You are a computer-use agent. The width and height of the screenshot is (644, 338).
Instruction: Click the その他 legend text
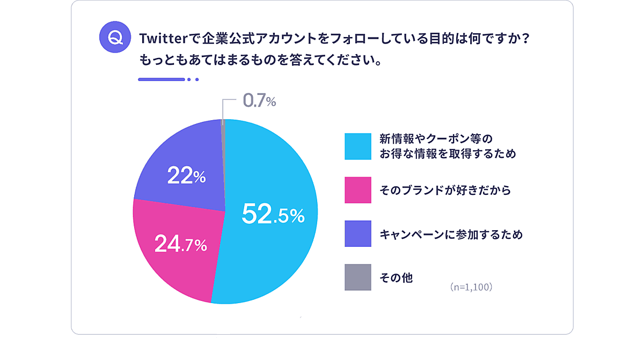tap(396, 278)
